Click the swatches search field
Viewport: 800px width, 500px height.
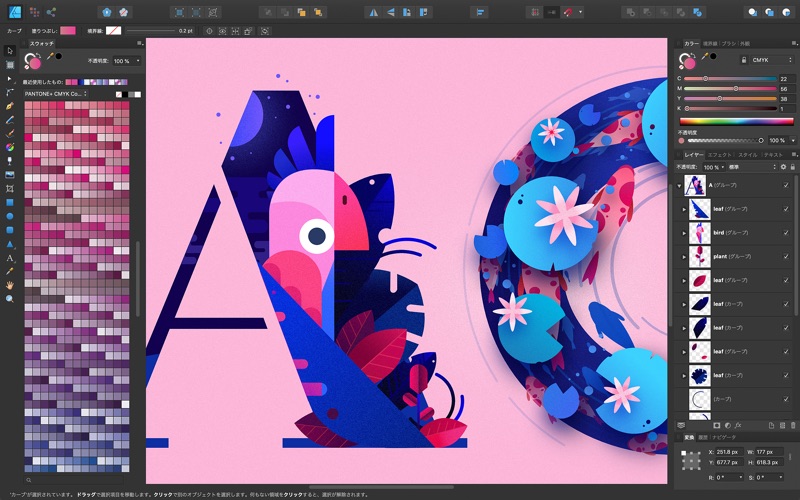74,480
